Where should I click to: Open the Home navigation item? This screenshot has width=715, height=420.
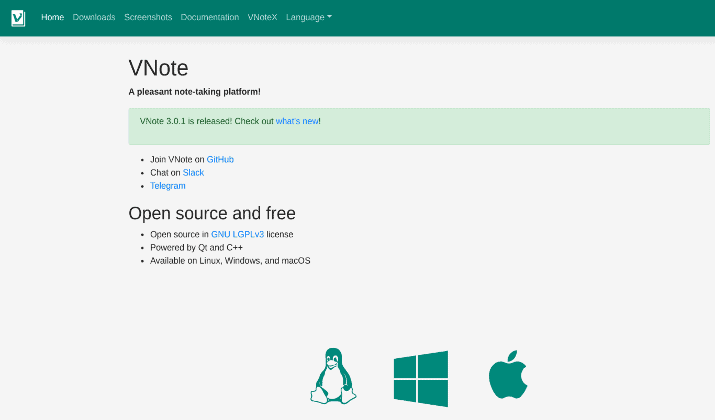tap(52, 17)
